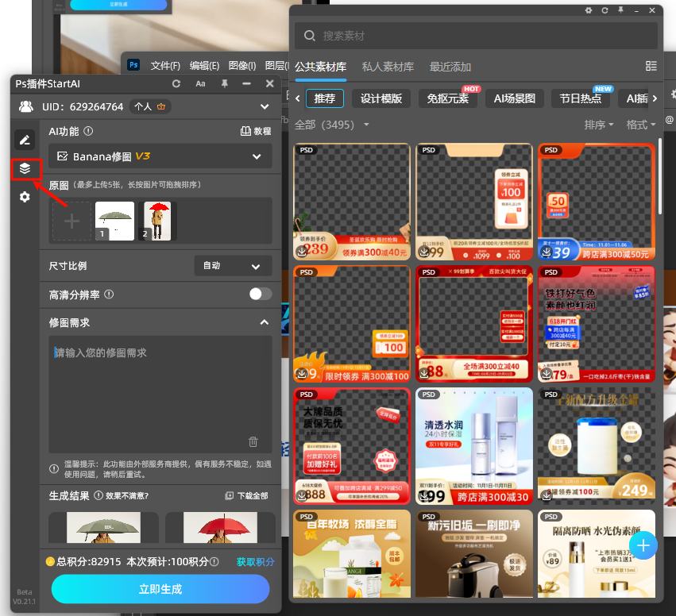Collapse the 修图需求 section

click(264, 322)
